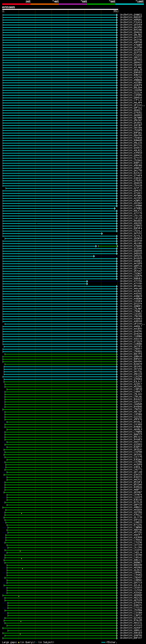This screenshot has width=146, height=644.
Task: Select hit UniRef100_A7QQB1
Action: pyautogui.click(x=131, y=208)
